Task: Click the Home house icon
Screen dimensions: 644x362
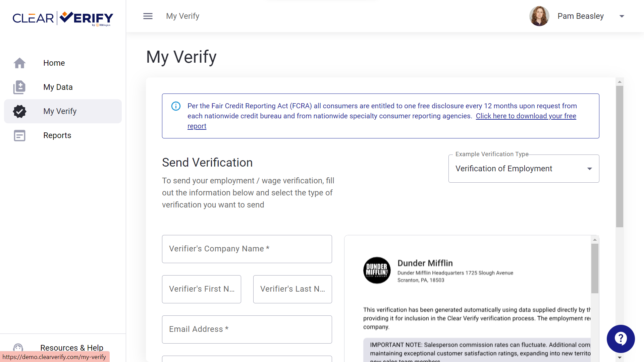Action: coord(19,63)
